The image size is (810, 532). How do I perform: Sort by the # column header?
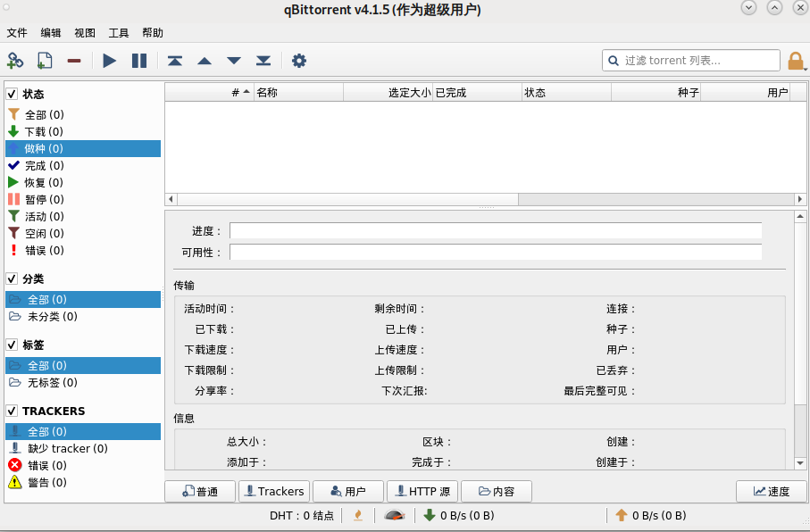point(209,93)
